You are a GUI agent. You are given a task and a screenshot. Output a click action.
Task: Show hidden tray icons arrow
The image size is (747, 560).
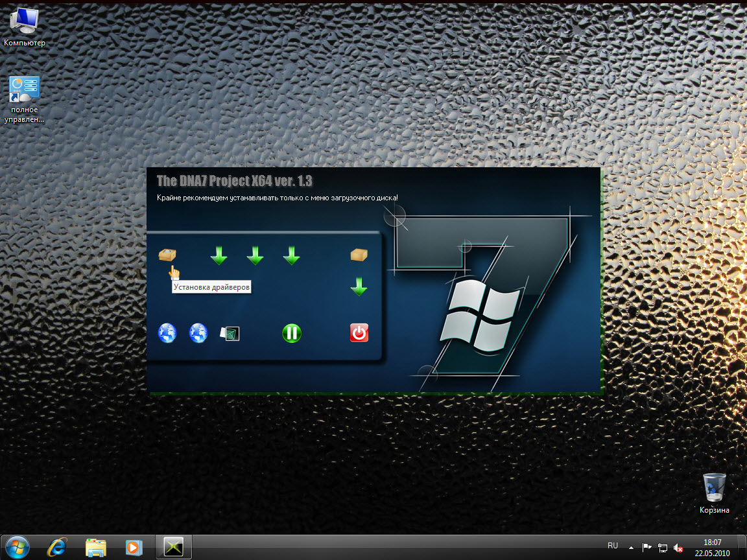[632, 548]
